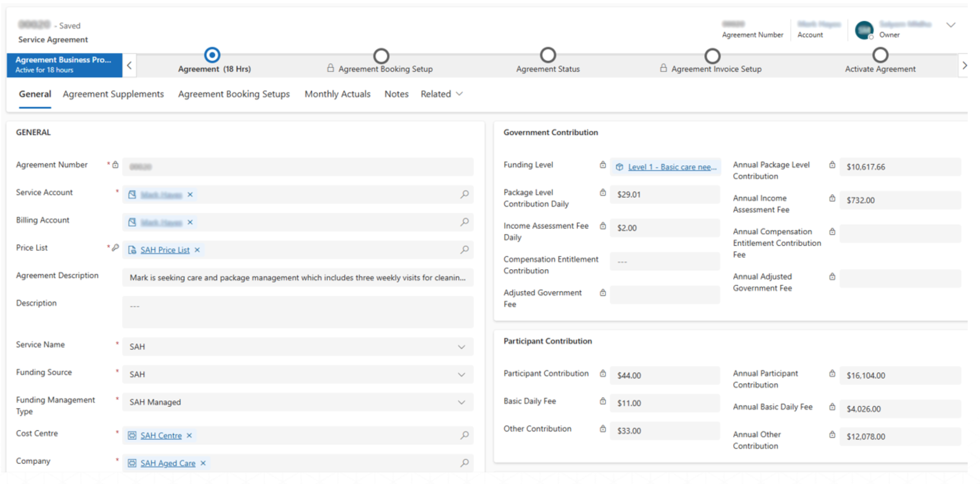Click the Billing Account lookup search icon
Viewport: 980px width, 484px height.
pos(464,222)
